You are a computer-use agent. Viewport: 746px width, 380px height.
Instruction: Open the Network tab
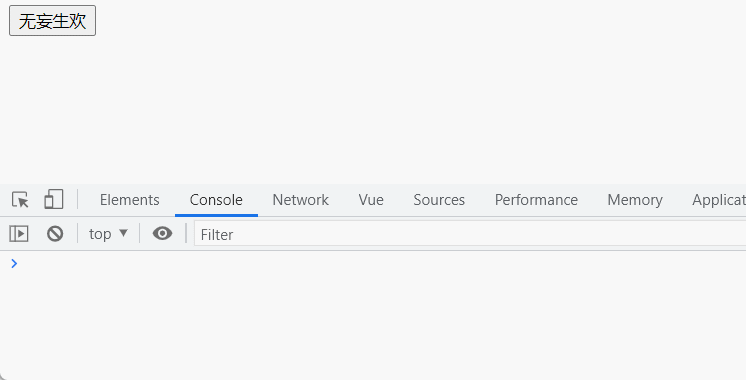pos(300,200)
